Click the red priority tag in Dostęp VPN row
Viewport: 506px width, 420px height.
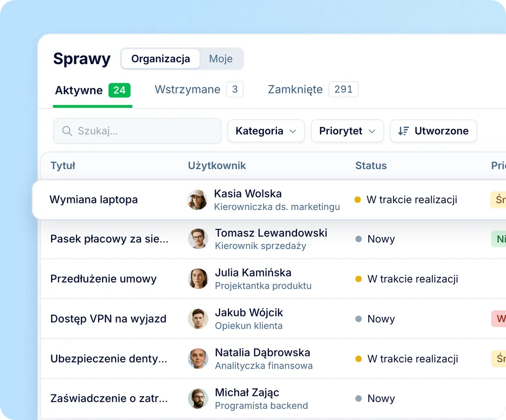coord(499,319)
